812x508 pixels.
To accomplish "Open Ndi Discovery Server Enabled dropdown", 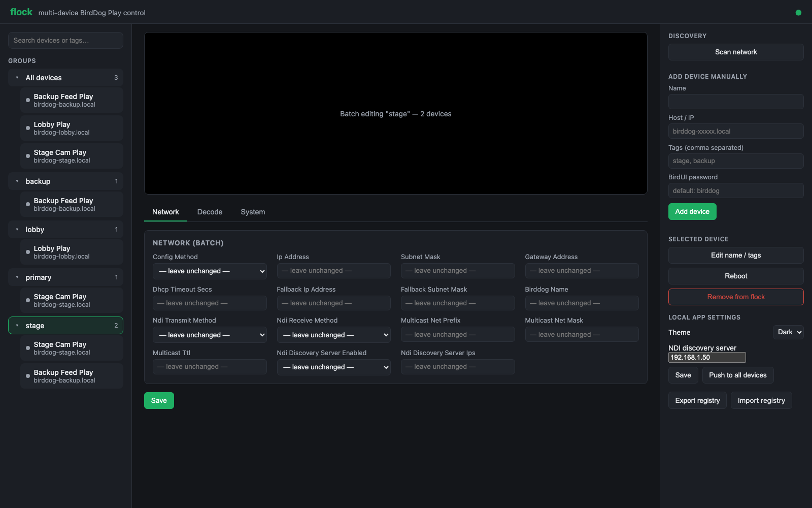I will [333, 367].
